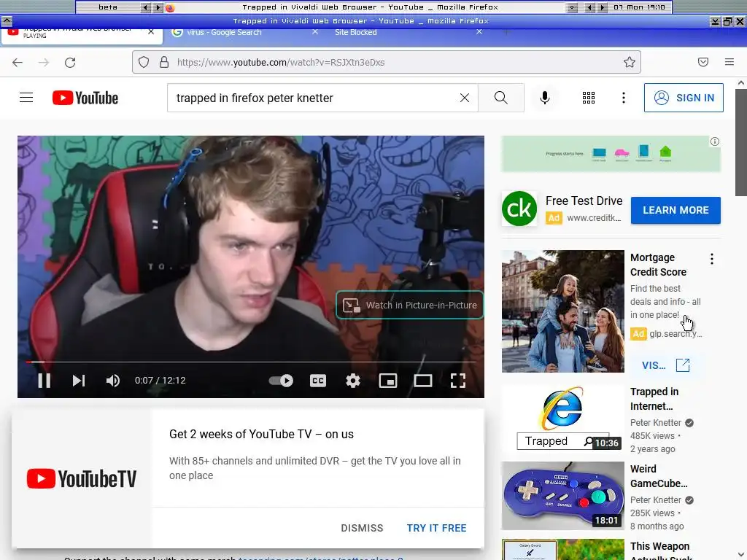The image size is (747, 560).
Task: Open the Firefox hamburger menu
Action: coord(729,62)
